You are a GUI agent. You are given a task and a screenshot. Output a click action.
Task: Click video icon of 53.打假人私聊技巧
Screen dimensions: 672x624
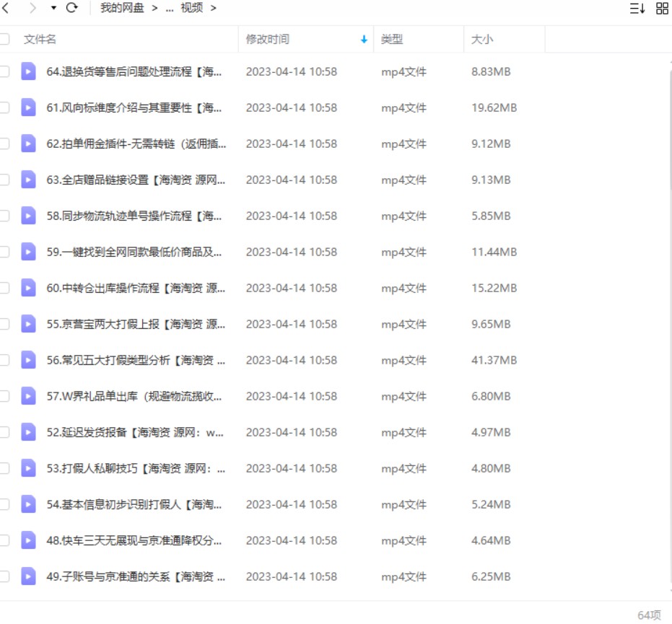click(28, 468)
